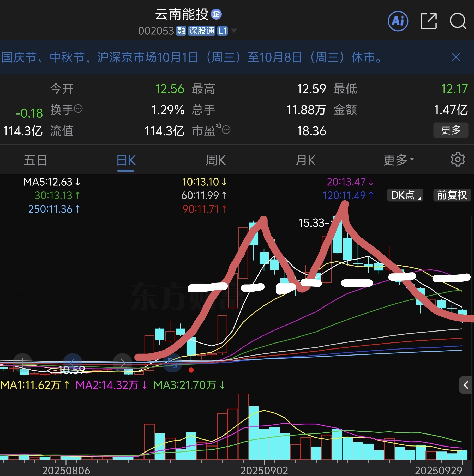Image resolution: width=474 pixels, height=476 pixels.
Task: Tap the share icon in the header
Action: coord(429,21)
